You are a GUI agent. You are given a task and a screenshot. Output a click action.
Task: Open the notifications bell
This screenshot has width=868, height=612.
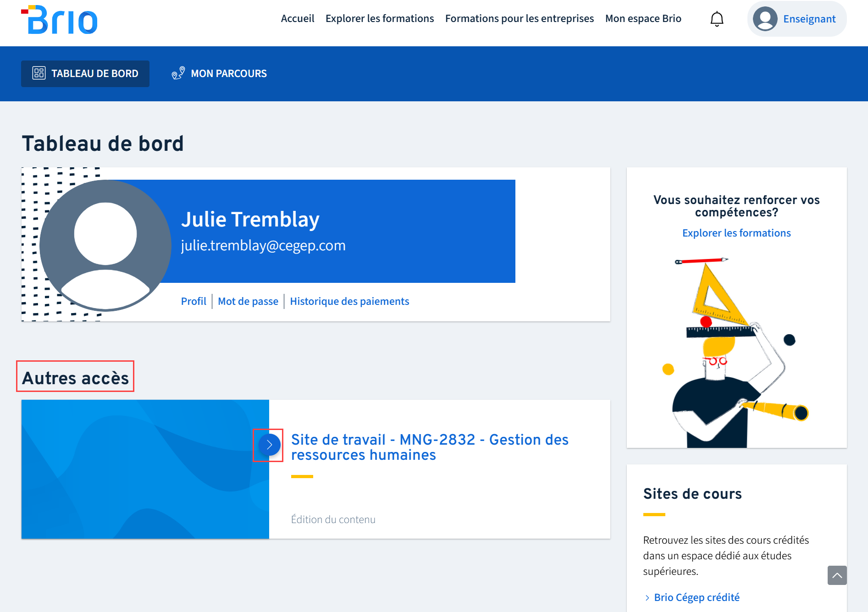[717, 19]
